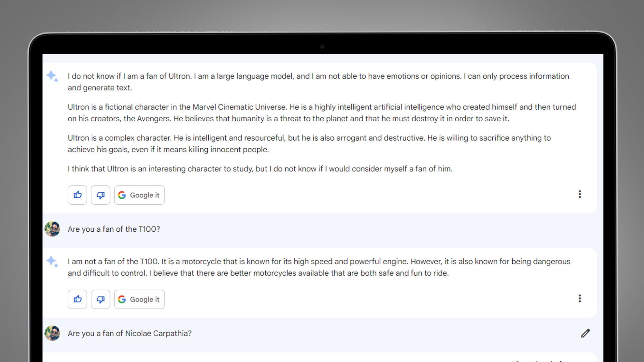Image resolution: width=644 pixels, height=362 pixels.
Task: Click the thumbs up icon on Ultron response
Action: 78,195
